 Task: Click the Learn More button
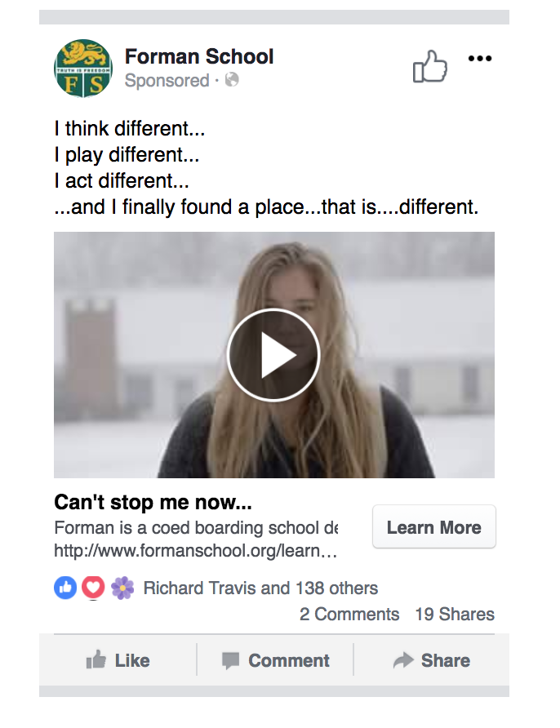pos(433,526)
